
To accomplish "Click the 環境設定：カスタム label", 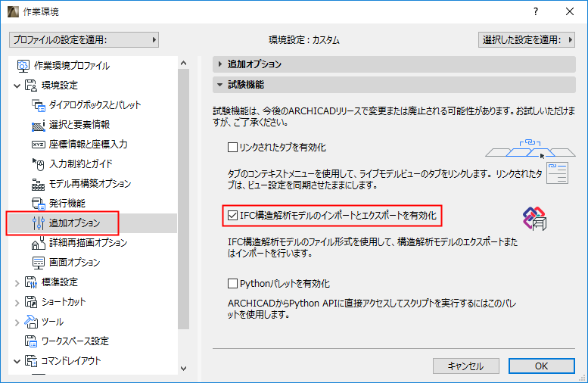I will click(304, 40).
